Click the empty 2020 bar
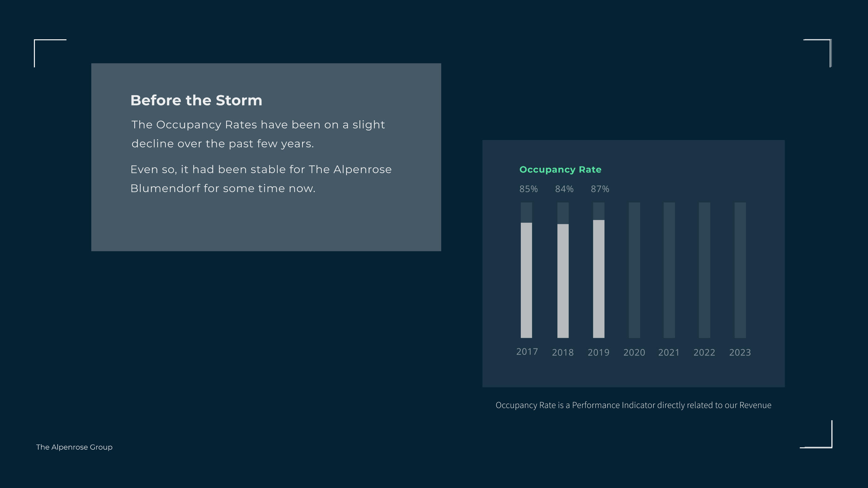 tap(634, 270)
